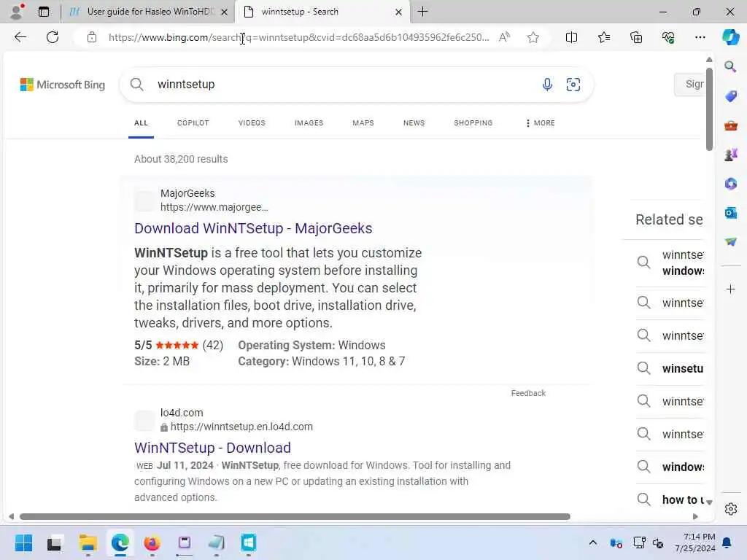
Task: Add this page to favorites star
Action: click(533, 37)
